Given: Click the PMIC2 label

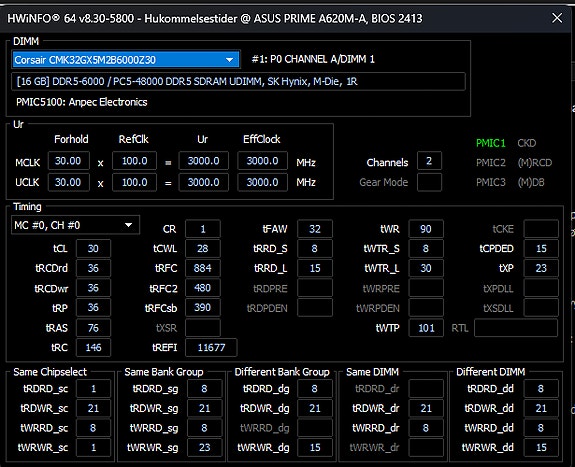Looking at the screenshot, I should point(491,163).
